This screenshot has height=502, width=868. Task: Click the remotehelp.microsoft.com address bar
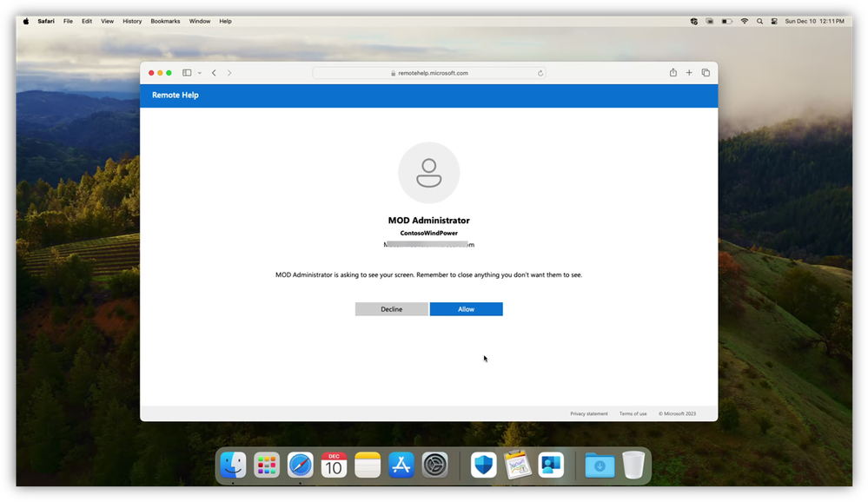(x=429, y=73)
